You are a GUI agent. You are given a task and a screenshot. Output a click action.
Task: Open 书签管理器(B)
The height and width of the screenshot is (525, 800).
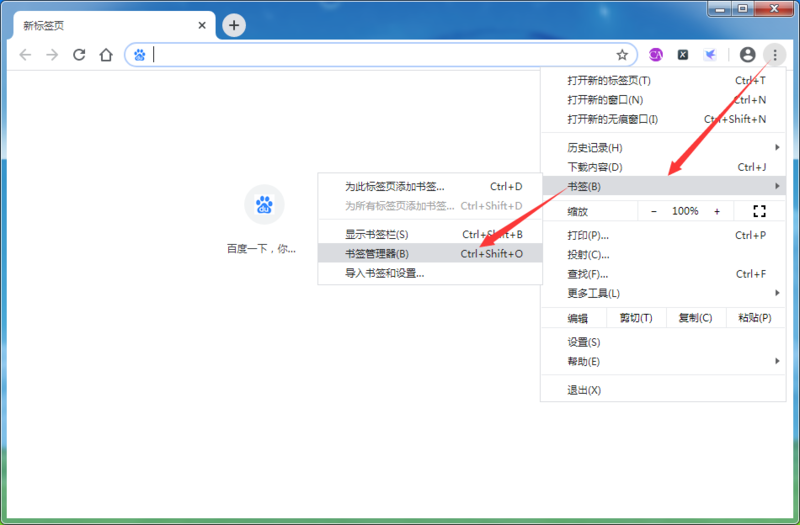[430, 254]
